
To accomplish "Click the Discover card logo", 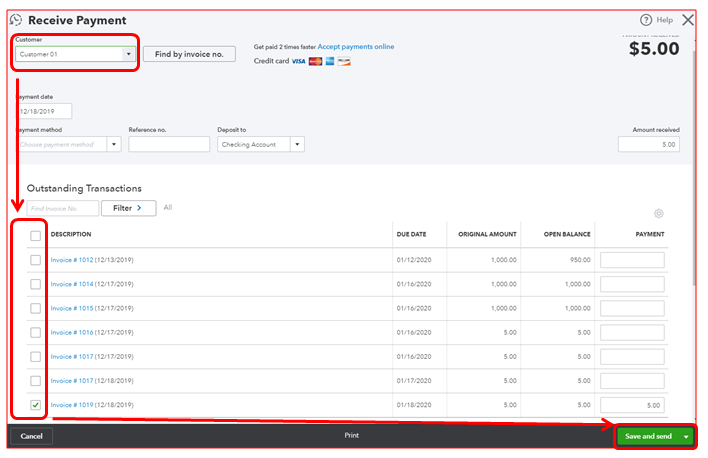I will 344,61.
